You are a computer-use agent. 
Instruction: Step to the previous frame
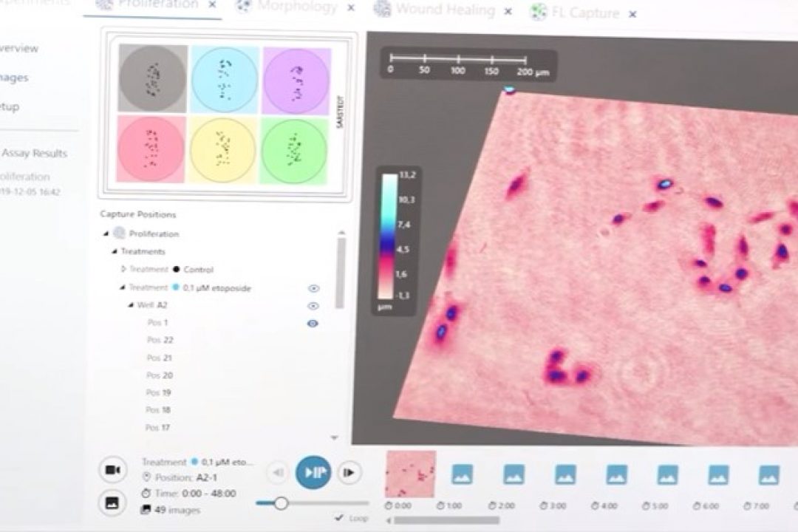click(279, 473)
